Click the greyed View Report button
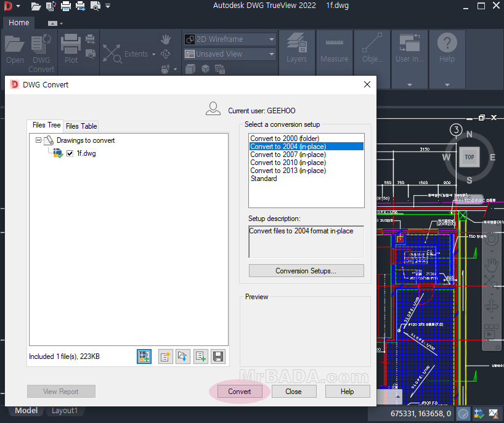504x423 pixels. coord(61,392)
